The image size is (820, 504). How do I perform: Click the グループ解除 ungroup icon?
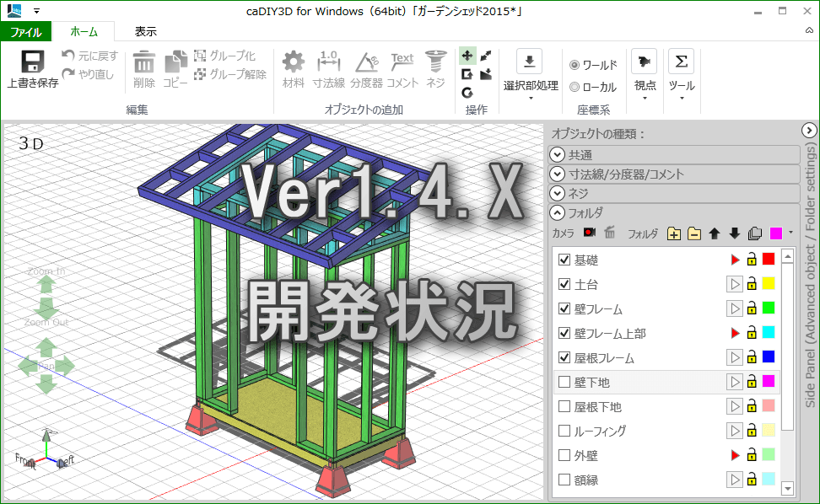click(x=200, y=75)
